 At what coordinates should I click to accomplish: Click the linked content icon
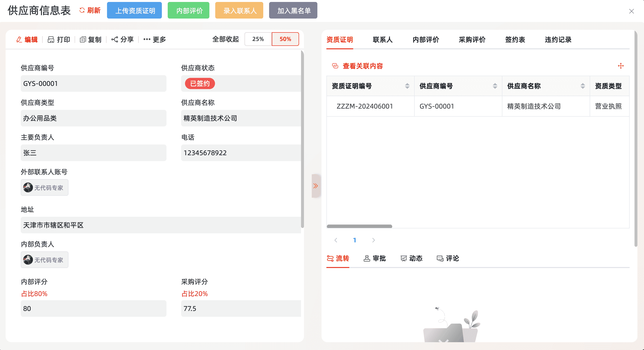pos(335,66)
